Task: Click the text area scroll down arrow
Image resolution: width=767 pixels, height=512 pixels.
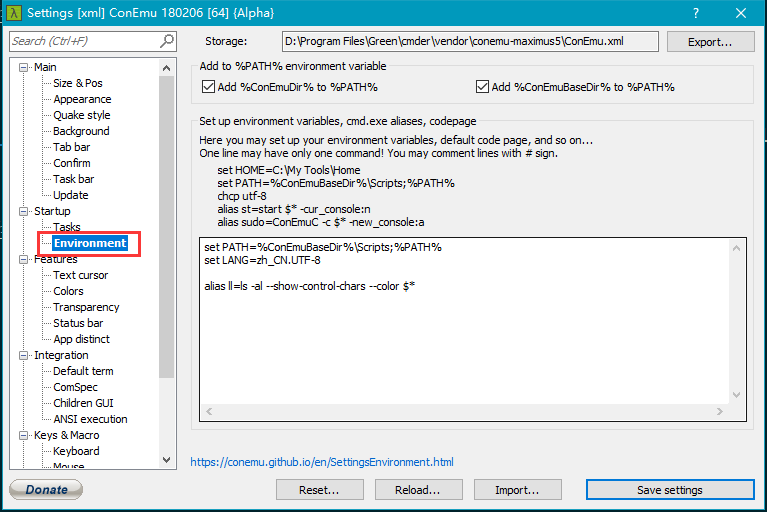Action: pyautogui.click(x=736, y=395)
